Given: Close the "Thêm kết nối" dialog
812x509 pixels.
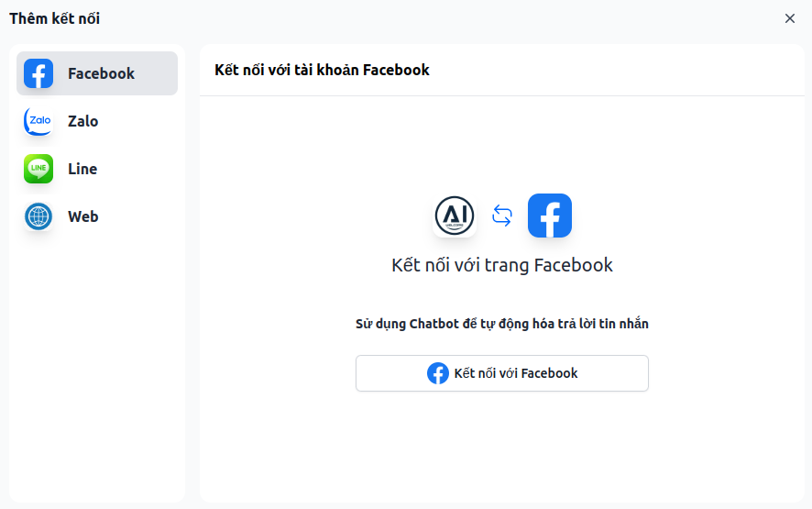Looking at the screenshot, I should click(x=790, y=18).
